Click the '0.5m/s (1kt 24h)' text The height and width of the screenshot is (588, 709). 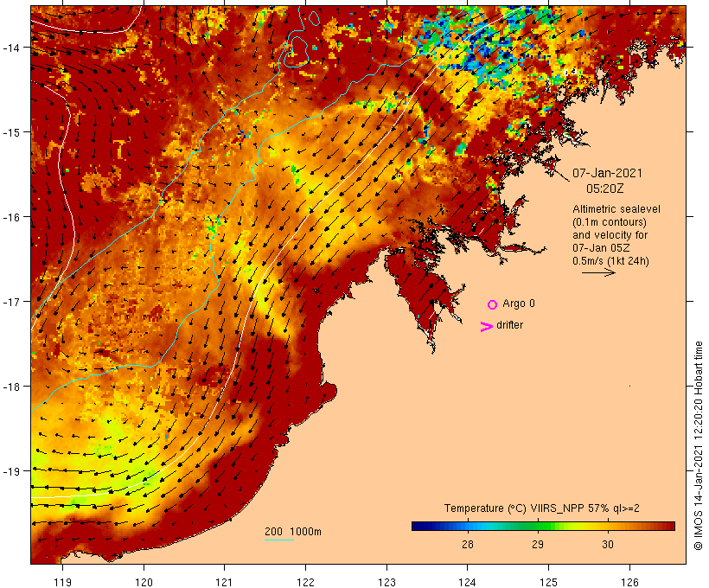tap(610, 261)
